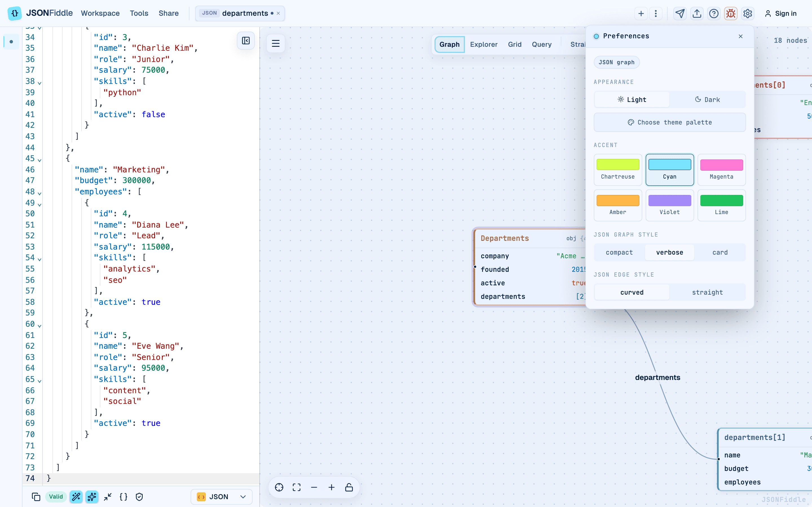The image size is (812, 507).
Task: Click the paper plane send icon
Action: pos(680,14)
